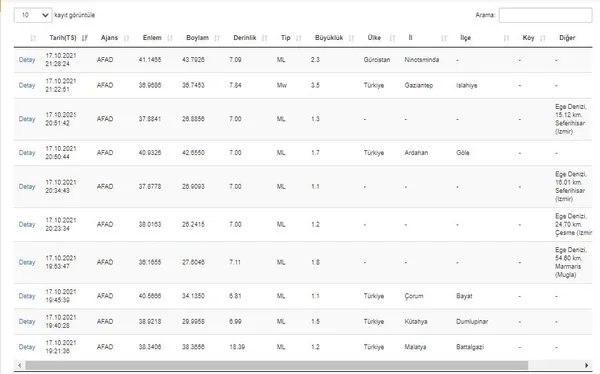This screenshot has height=374, width=600.
Task: Click depth value 7.09
Action: (235, 60)
